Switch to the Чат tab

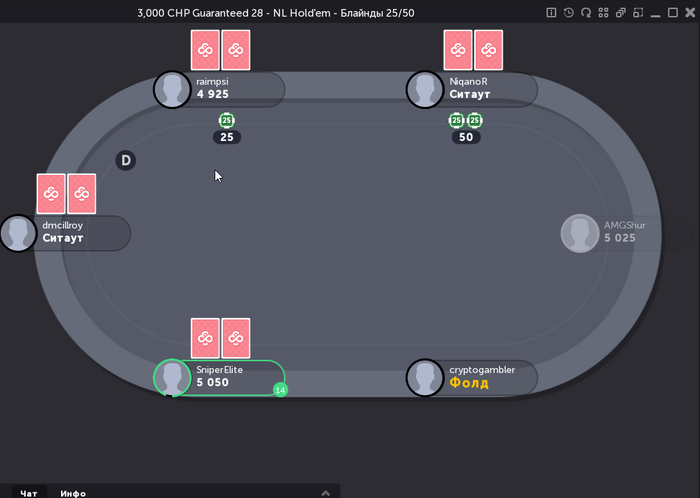[29, 493]
